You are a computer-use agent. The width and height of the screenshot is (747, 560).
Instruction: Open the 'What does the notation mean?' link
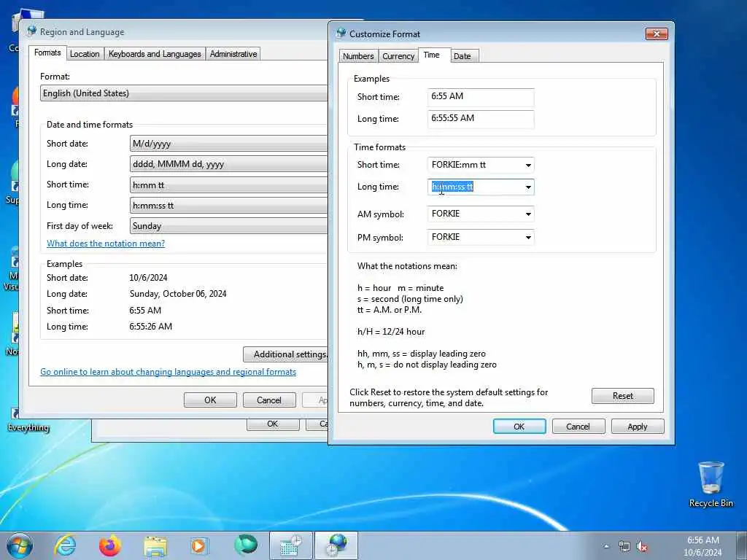point(106,244)
